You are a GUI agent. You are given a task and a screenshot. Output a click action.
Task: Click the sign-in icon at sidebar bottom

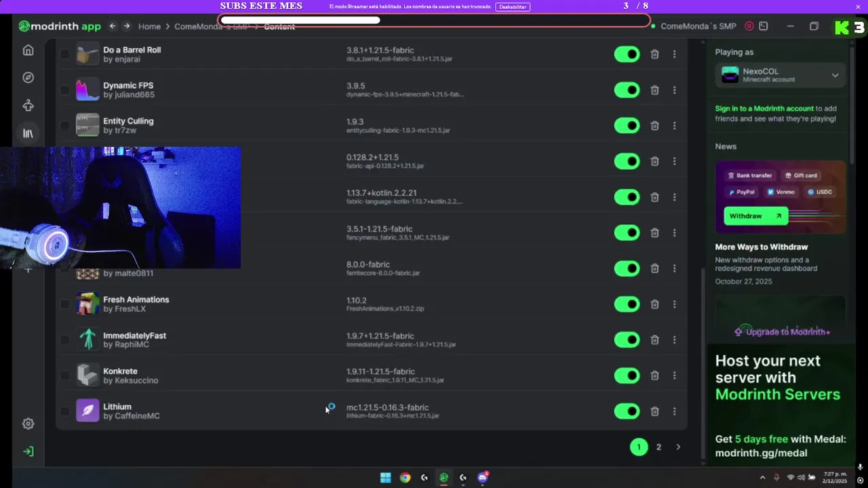point(28,451)
